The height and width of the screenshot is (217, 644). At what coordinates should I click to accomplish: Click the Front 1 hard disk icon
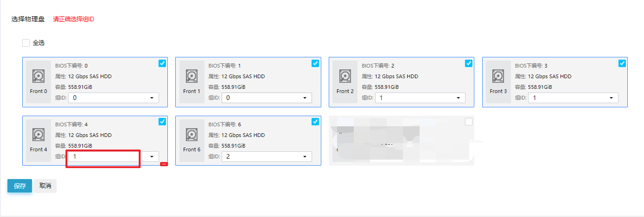[x=191, y=76]
